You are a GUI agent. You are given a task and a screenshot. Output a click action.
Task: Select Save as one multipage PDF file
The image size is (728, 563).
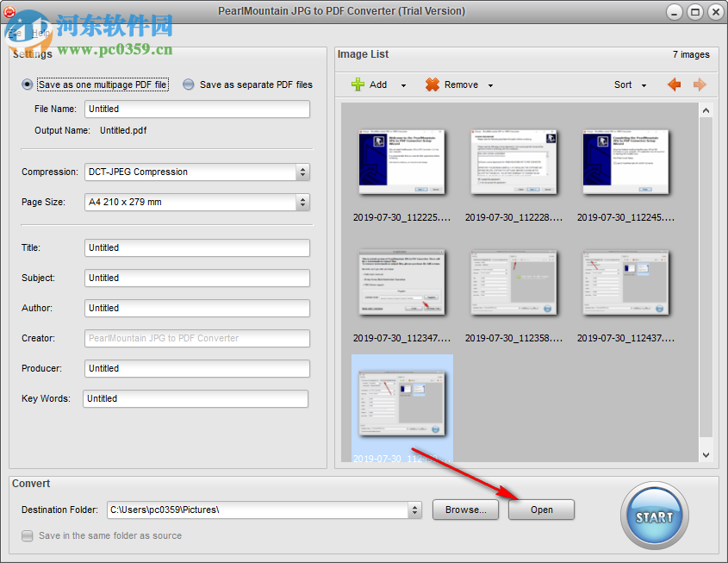(x=27, y=85)
